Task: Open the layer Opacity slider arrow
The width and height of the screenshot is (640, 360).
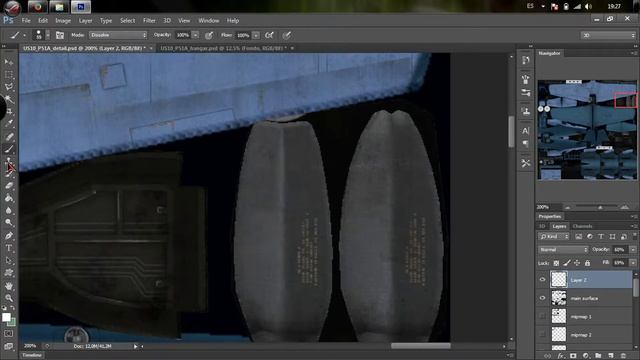Action: pos(633,249)
